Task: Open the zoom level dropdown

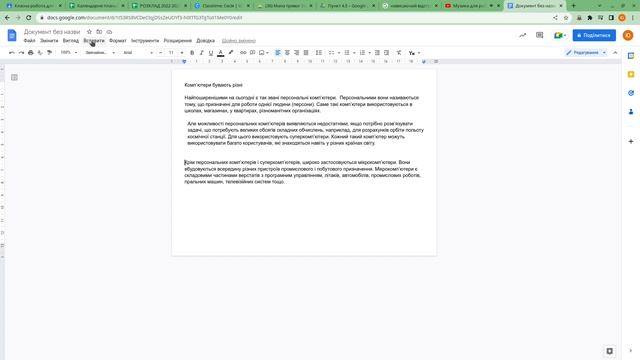Action: (69, 53)
